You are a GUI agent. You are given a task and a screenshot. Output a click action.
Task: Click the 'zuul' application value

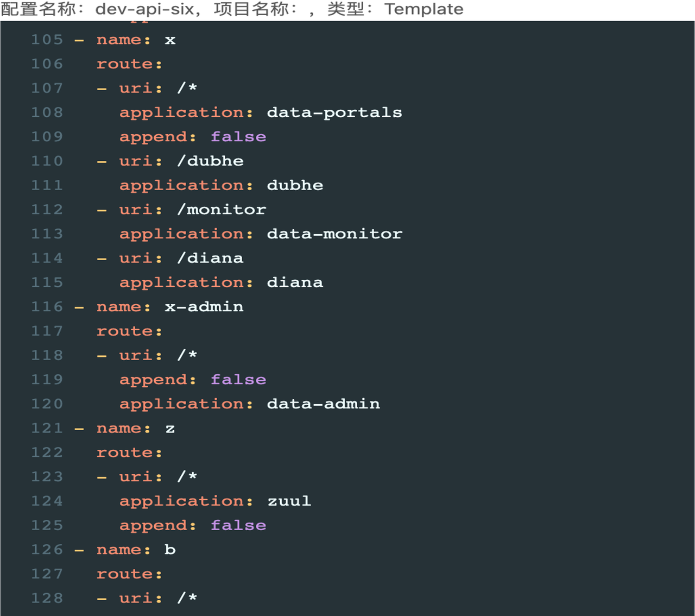tap(289, 501)
